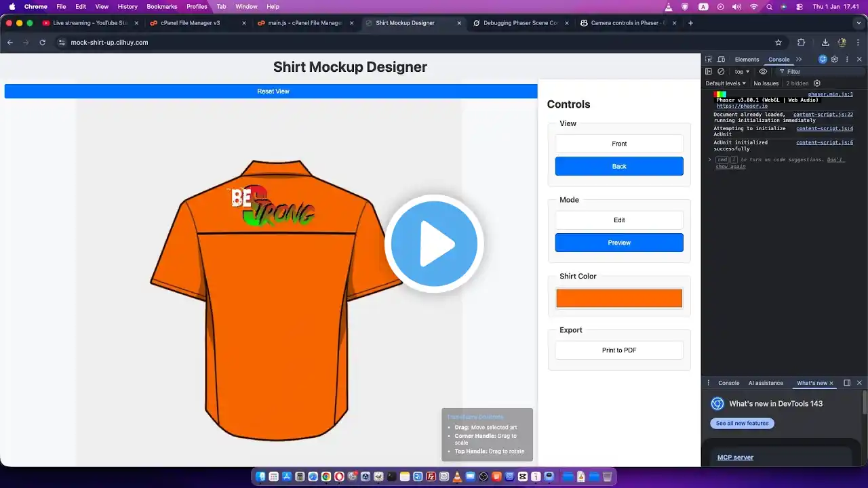The image size is (868, 488).
Task: Open console settings gear beside '2 hidden'
Action: [817, 83]
